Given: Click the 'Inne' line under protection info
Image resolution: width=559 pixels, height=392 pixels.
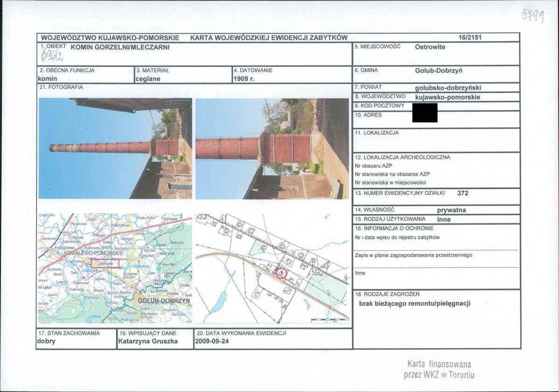Looking at the screenshot, I should click(360, 273).
